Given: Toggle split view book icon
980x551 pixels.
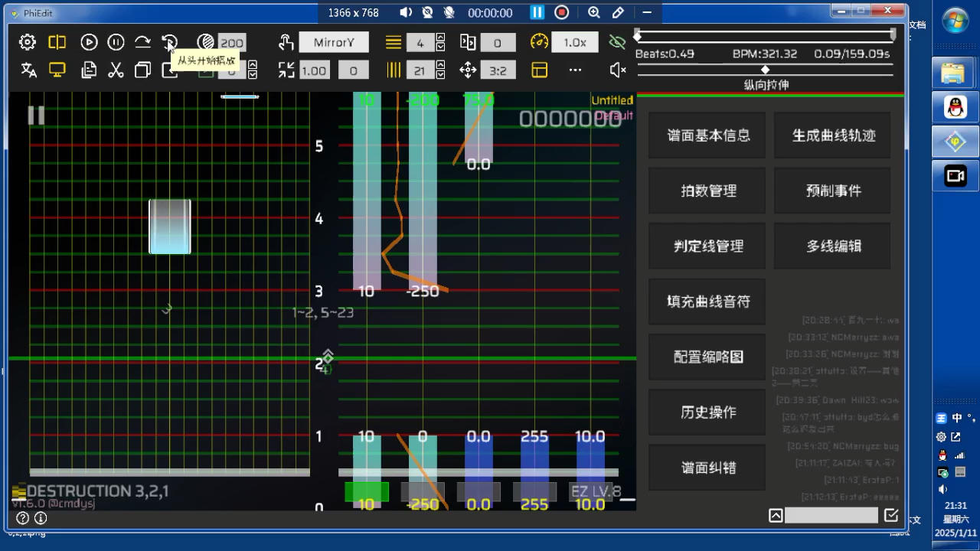Looking at the screenshot, I should point(57,43).
